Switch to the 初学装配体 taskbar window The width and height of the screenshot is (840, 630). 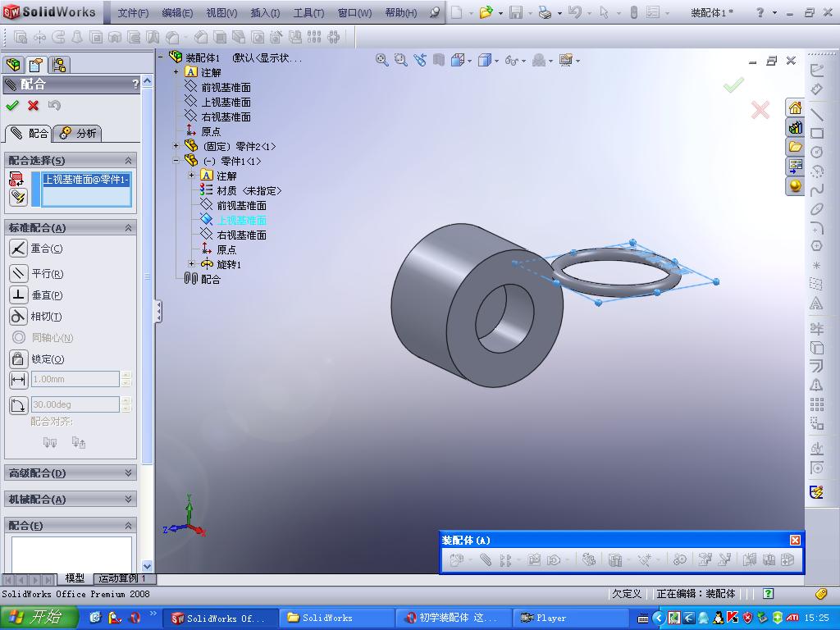[452, 618]
